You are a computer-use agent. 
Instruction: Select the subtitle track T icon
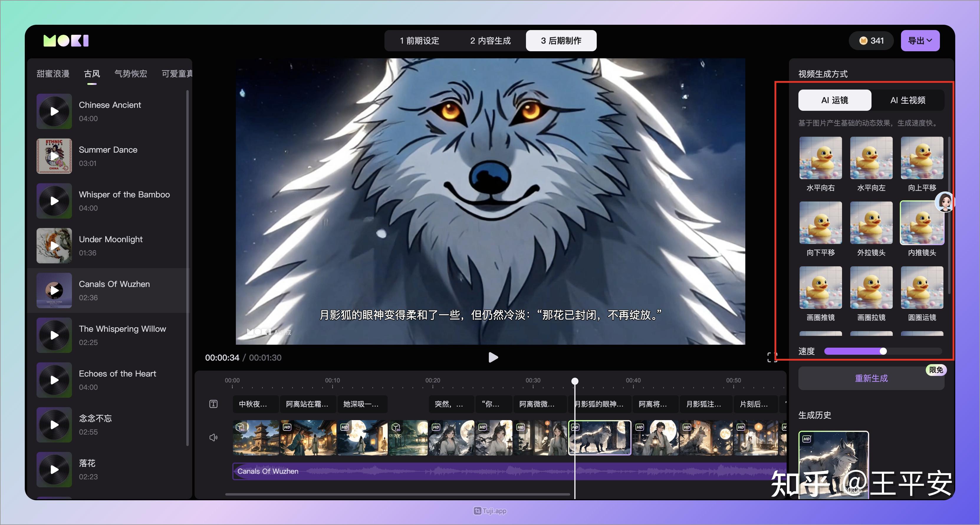pyautogui.click(x=213, y=404)
